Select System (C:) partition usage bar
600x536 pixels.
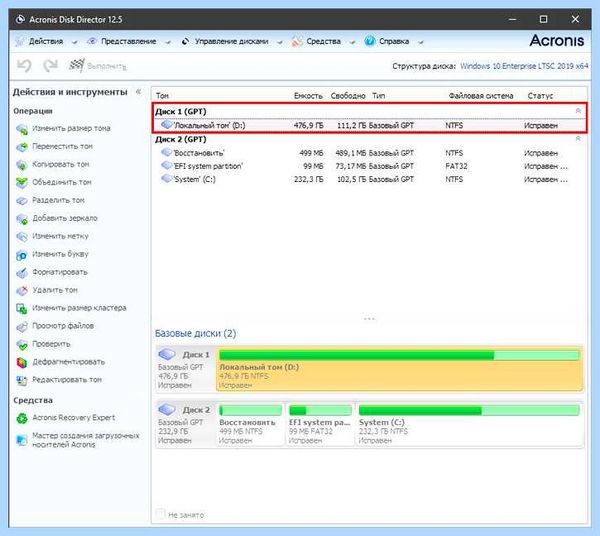click(469, 411)
